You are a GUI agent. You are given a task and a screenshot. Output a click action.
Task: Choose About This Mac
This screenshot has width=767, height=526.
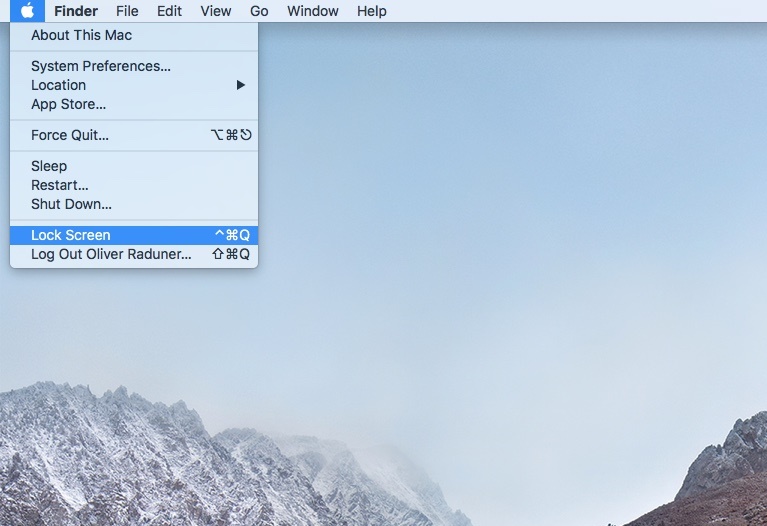click(134, 35)
